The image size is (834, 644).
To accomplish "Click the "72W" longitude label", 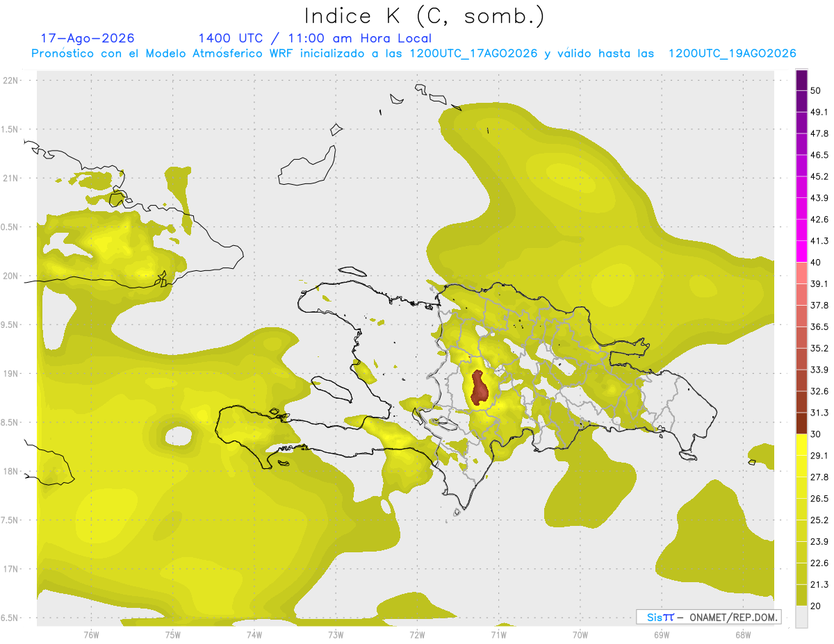I will 417,634.
